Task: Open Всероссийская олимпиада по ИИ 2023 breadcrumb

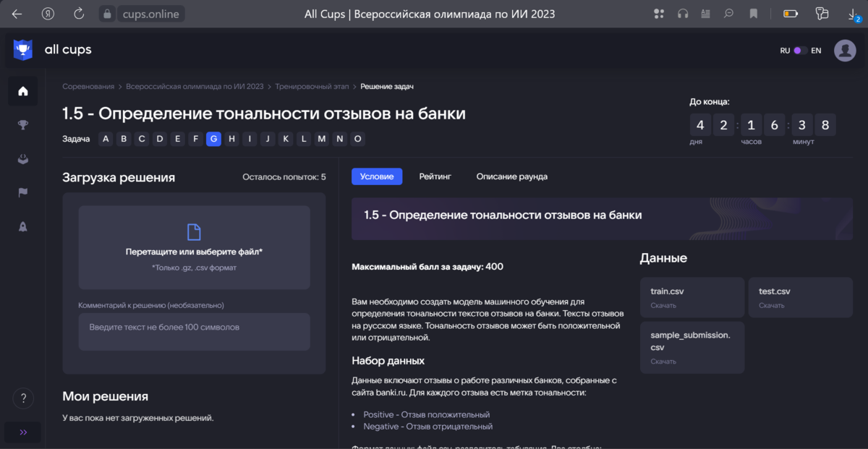Action: pyautogui.click(x=195, y=87)
